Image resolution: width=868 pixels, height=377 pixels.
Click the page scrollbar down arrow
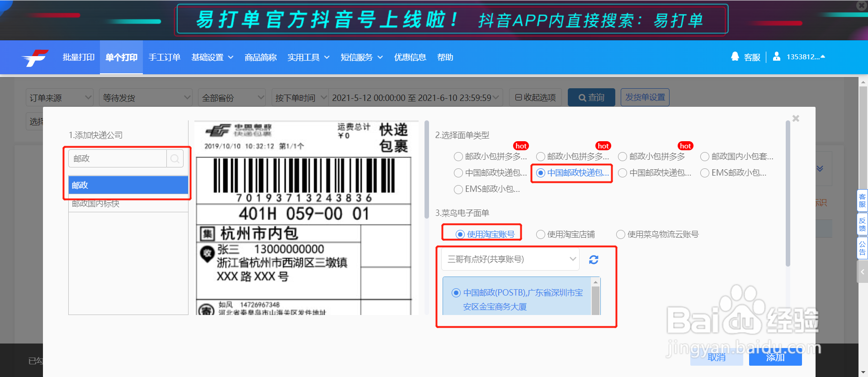863,372
